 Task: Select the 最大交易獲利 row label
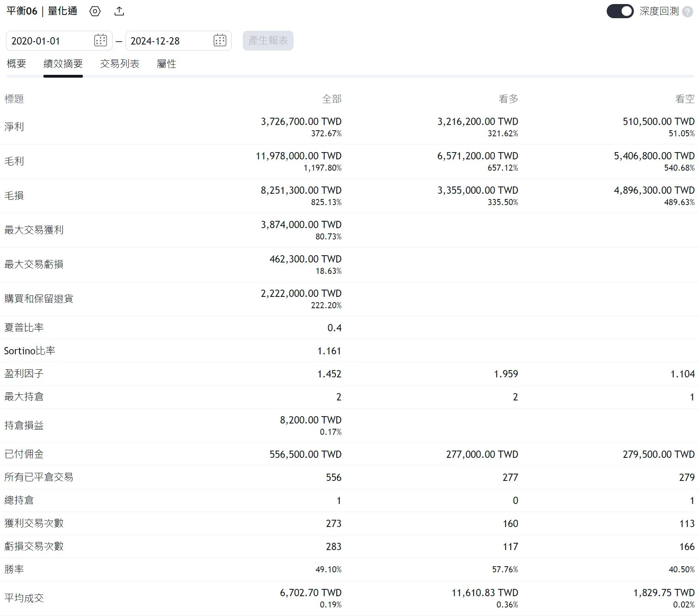(x=34, y=230)
